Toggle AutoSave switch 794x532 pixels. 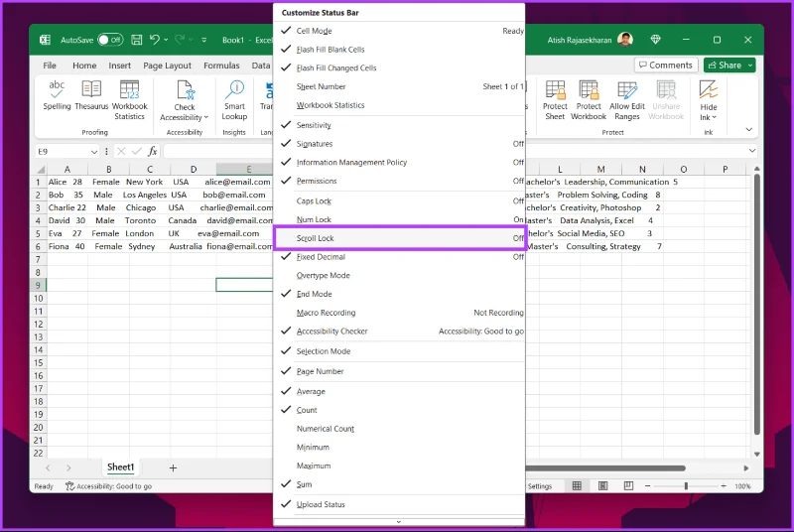[110, 40]
